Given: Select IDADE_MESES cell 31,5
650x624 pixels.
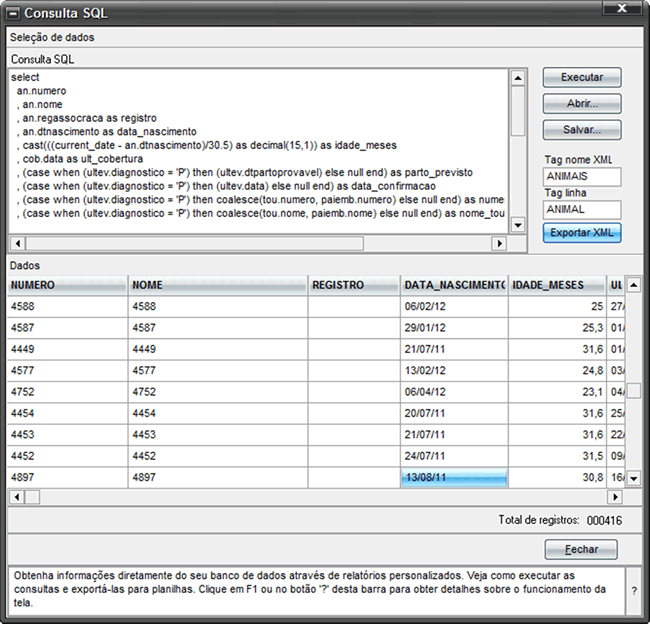Looking at the screenshot, I should point(557,456).
